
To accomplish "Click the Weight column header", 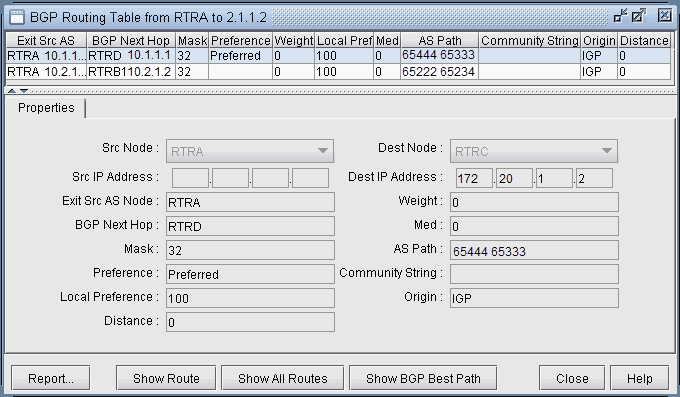I will coord(294,40).
